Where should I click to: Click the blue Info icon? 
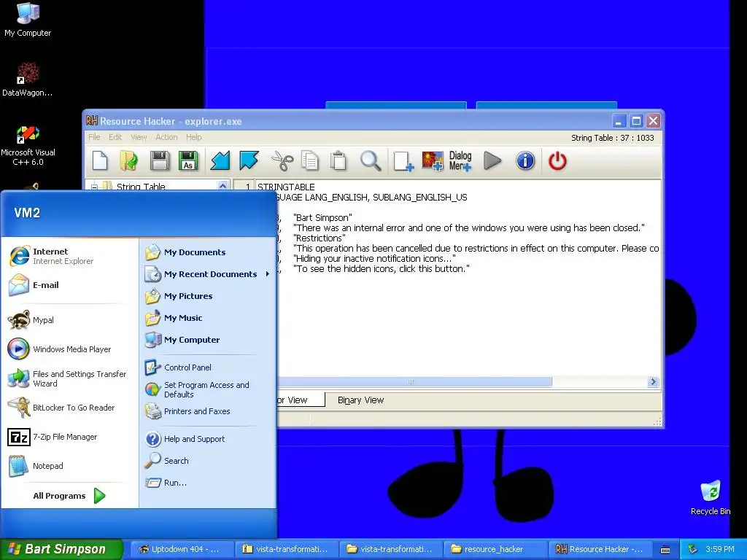525,161
